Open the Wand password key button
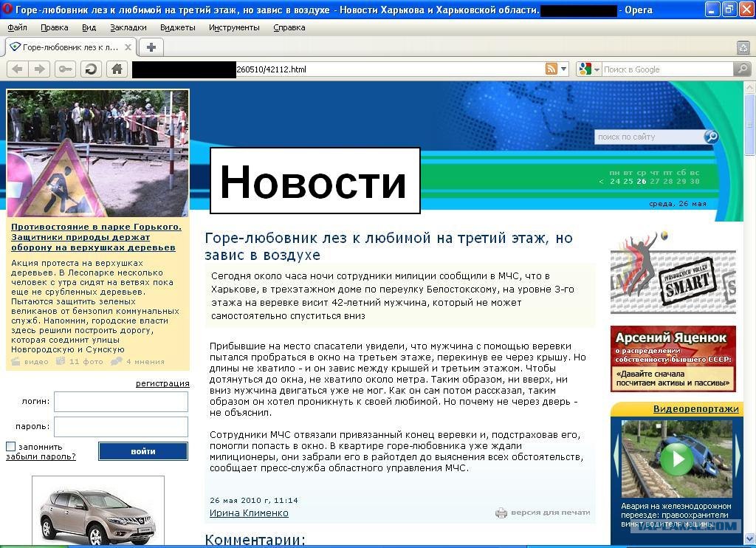Screen dimensions: 756x548 pyautogui.click(x=66, y=69)
